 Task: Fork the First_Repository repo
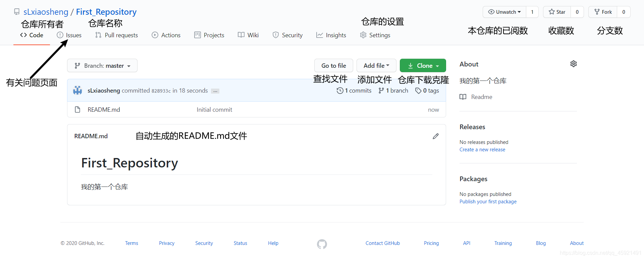(603, 12)
